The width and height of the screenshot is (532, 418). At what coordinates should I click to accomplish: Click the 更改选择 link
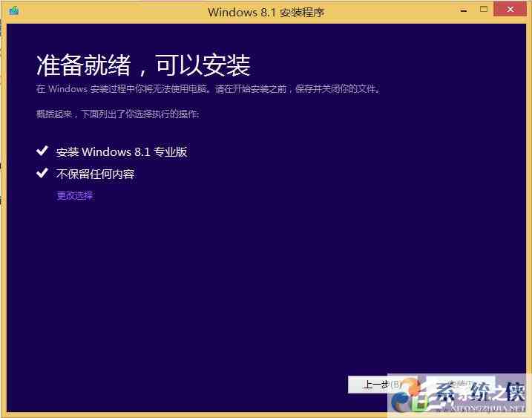[75, 195]
